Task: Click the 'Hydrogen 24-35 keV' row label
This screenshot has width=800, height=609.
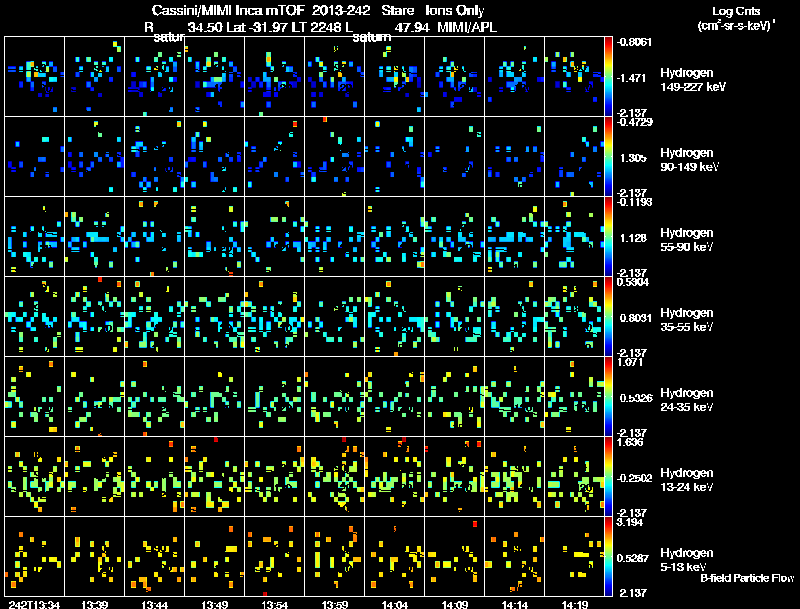Action: click(687, 400)
